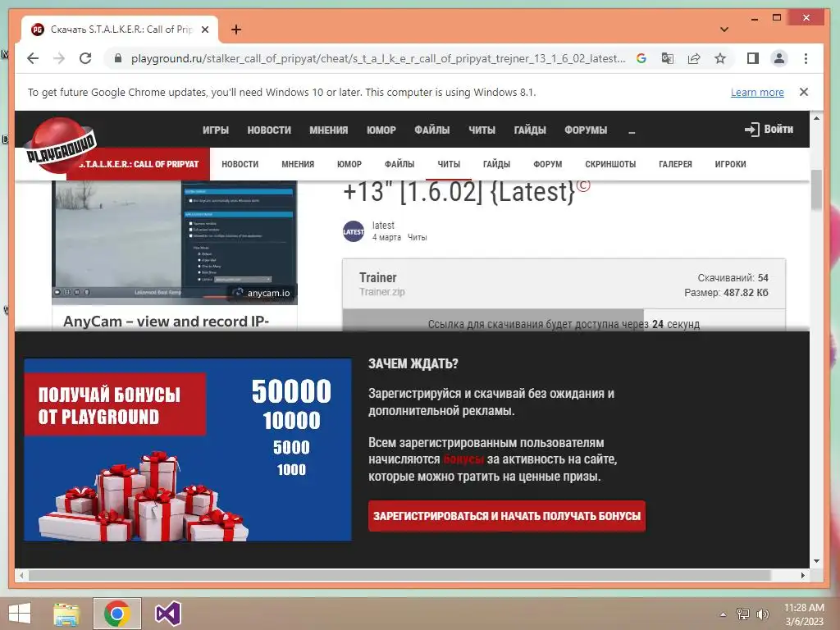Viewport: 840px width, 630px height.
Task: Open author name latest link
Action: point(383,226)
